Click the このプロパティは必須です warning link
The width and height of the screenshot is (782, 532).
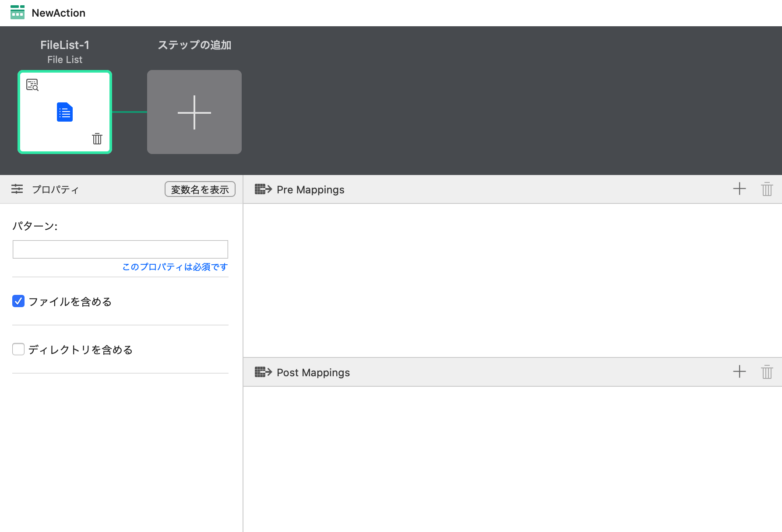click(174, 267)
